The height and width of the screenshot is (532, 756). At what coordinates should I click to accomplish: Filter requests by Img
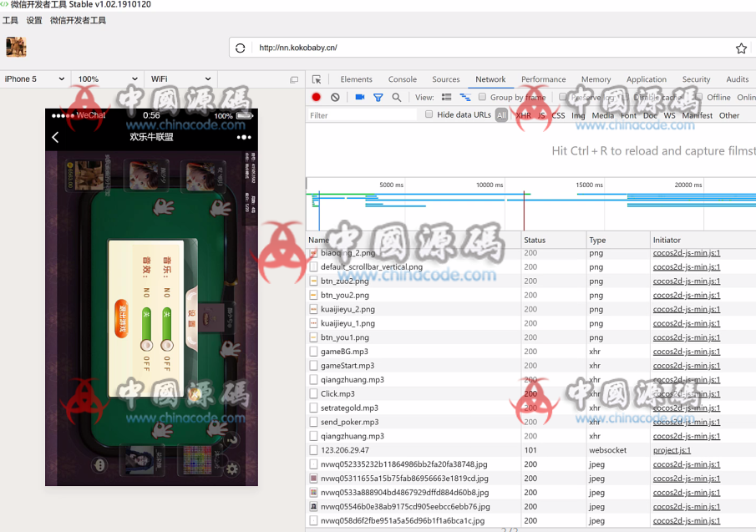pos(578,115)
